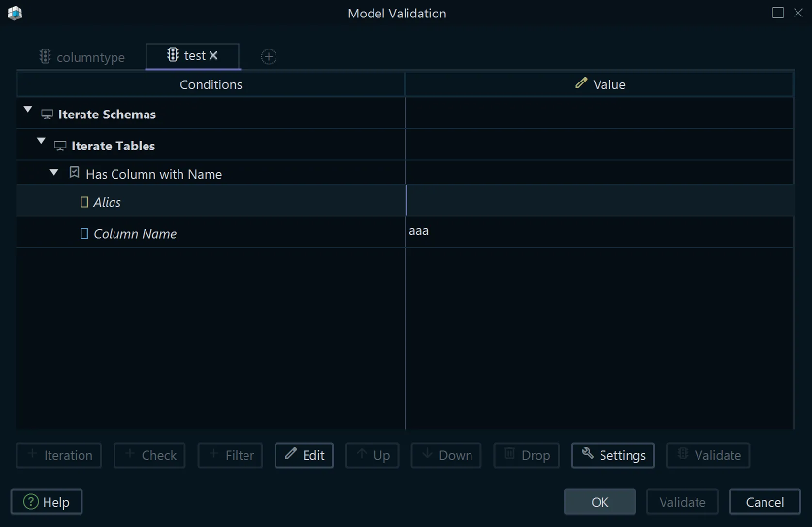Open validation Settings
The width and height of the screenshot is (812, 527).
[x=613, y=455]
